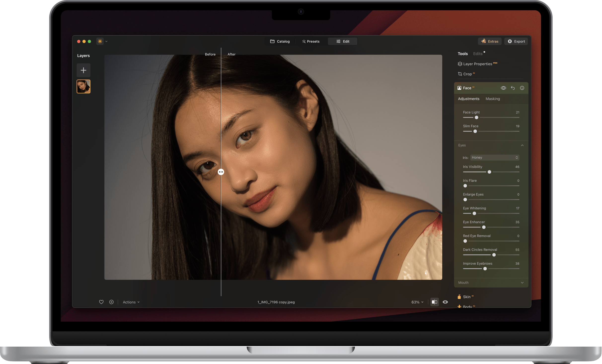Switch to the Catalog tab
602x364 pixels.
(x=280, y=41)
